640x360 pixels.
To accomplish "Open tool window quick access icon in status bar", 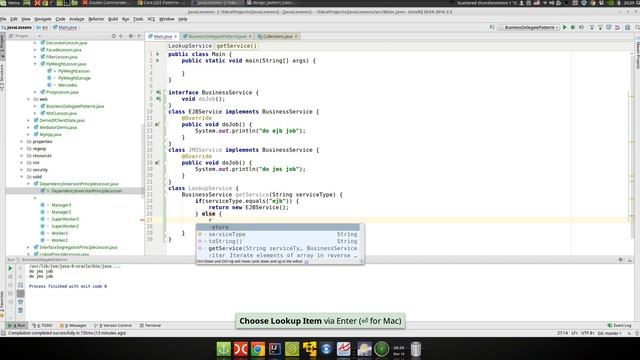I will pyautogui.click(x=3, y=333).
